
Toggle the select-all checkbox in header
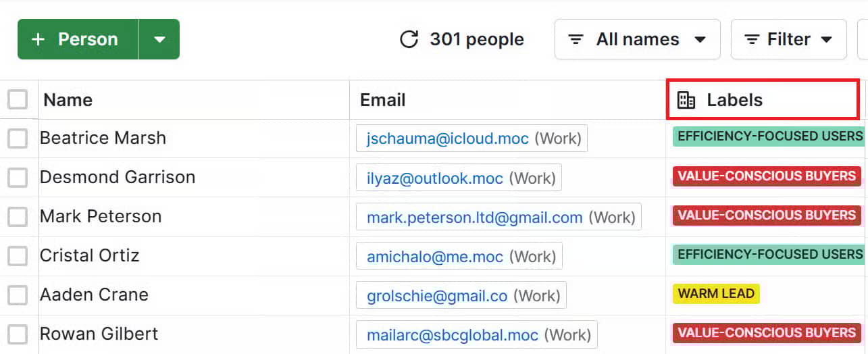pyautogui.click(x=18, y=100)
